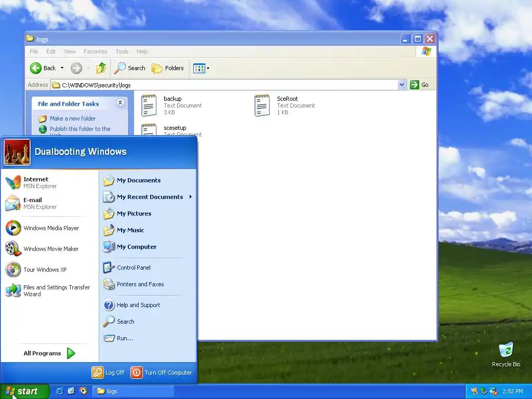532x399 pixels.
Task: Click the chess user account picture
Action: pyautogui.click(x=17, y=152)
